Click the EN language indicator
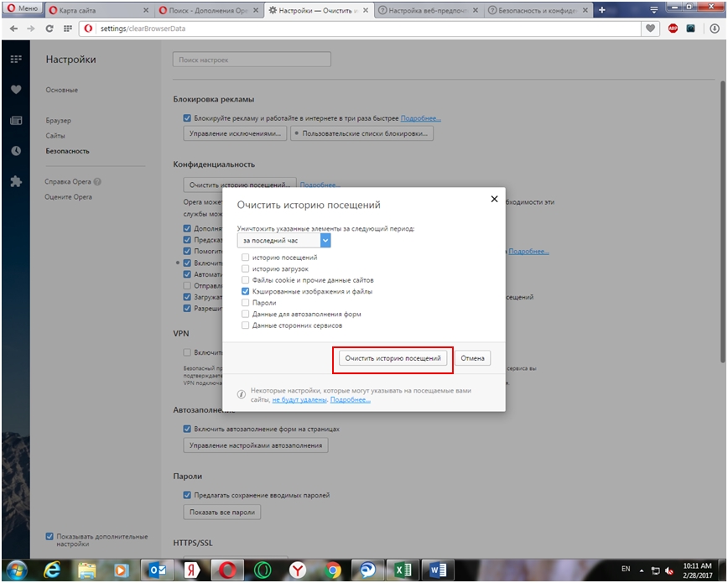The image size is (728, 583). [x=626, y=569]
